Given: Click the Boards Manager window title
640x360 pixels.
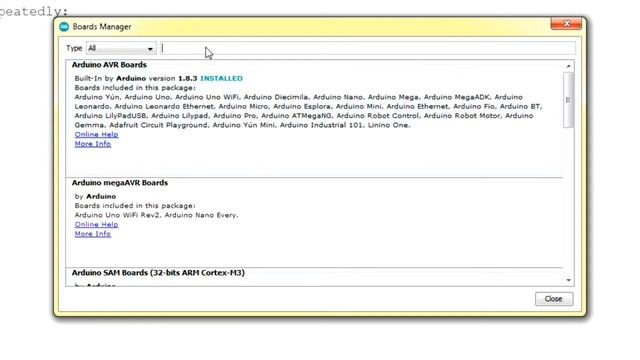Looking at the screenshot, I should [x=102, y=27].
